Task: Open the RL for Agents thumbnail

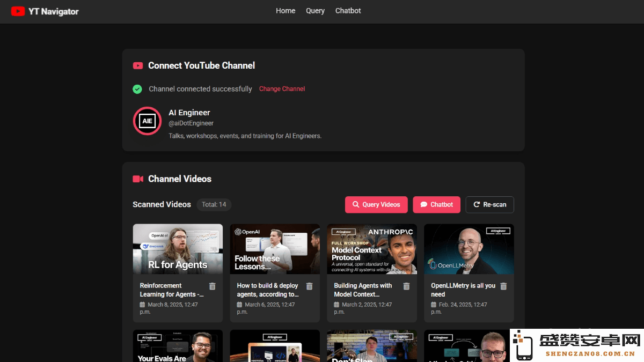Action: click(x=178, y=249)
